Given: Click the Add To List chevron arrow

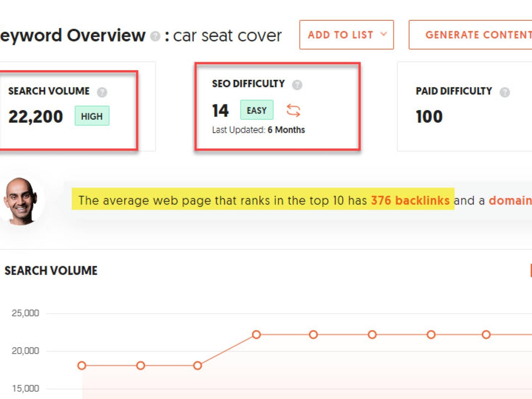Looking at the screenshot, I should (x=384, y=34).
